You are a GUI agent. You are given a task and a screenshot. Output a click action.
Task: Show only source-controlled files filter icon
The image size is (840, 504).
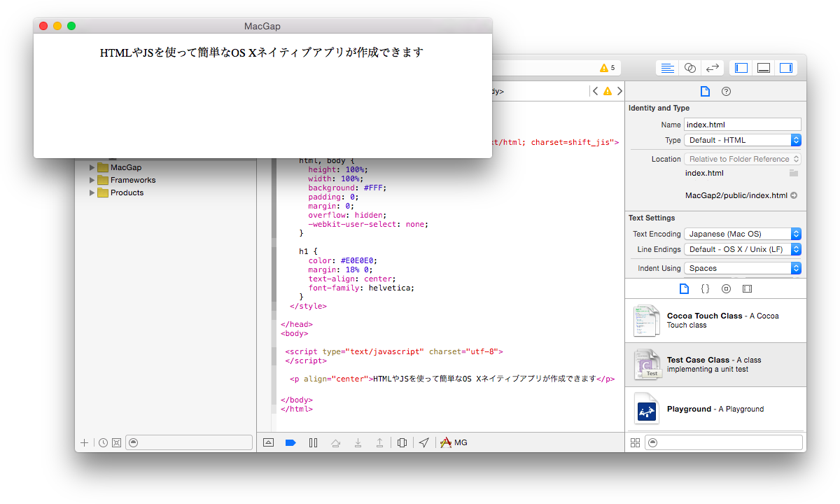[x=116, y=442]
